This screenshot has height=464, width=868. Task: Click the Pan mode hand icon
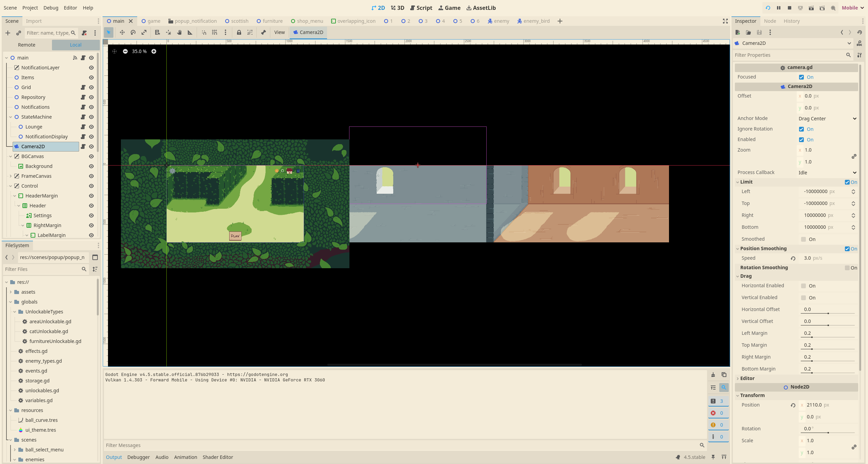pyautogui.click(x=179, y=32)
